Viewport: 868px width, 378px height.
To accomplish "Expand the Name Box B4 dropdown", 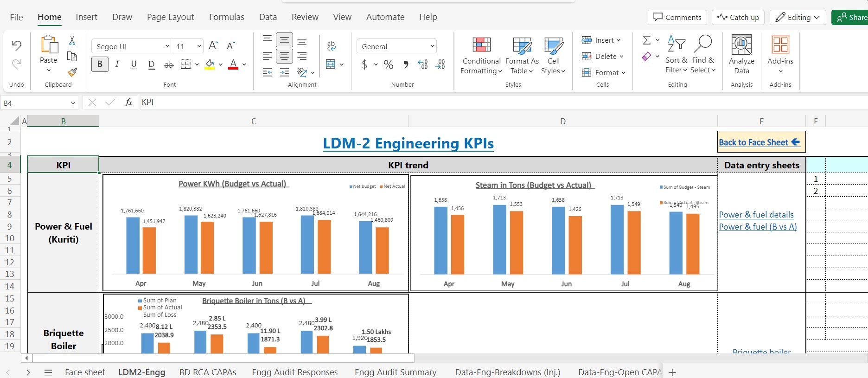I will (x=73, y=103).
